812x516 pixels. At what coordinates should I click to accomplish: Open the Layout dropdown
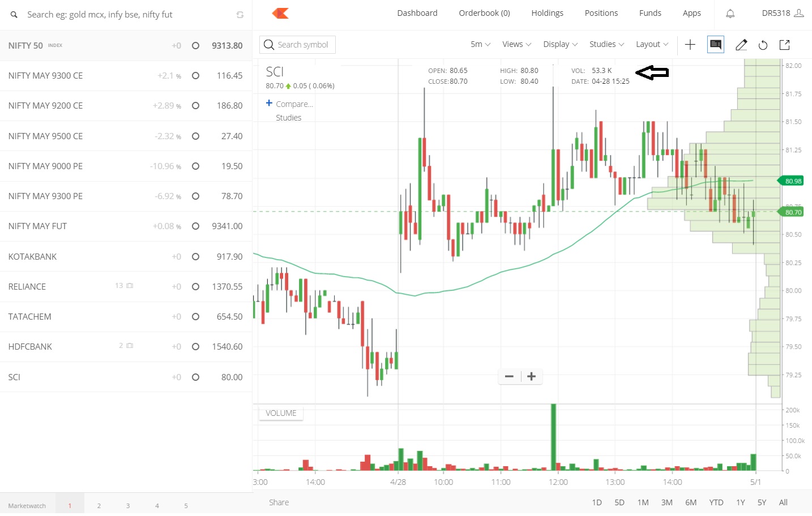pyautogui.click(x=652, y=44)
